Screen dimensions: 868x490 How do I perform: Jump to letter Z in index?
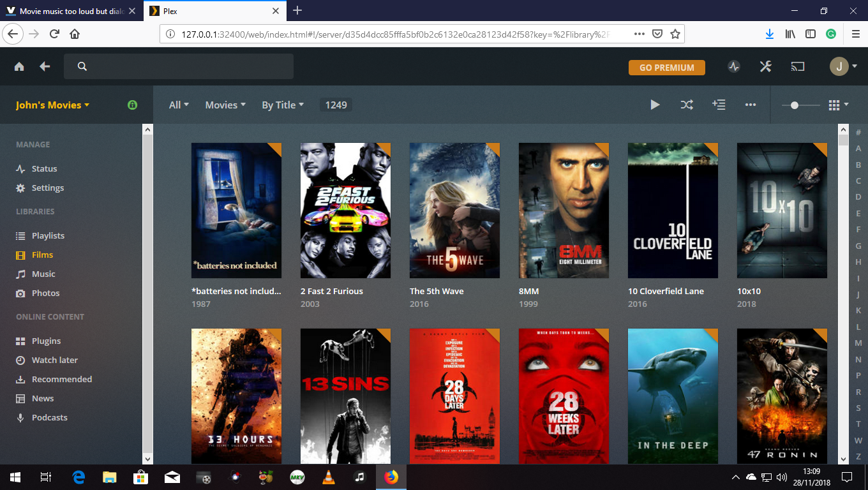[x=858, y=457]
